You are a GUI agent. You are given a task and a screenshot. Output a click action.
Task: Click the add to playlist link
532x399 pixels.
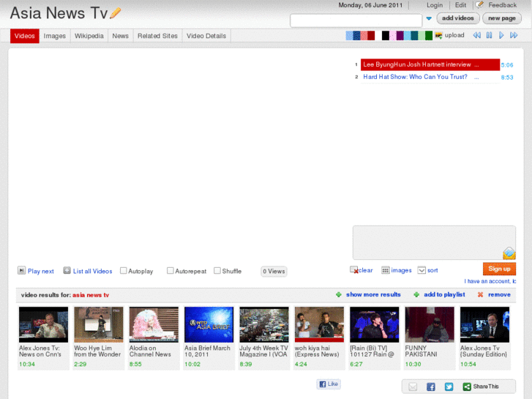[x=444, y=294]
